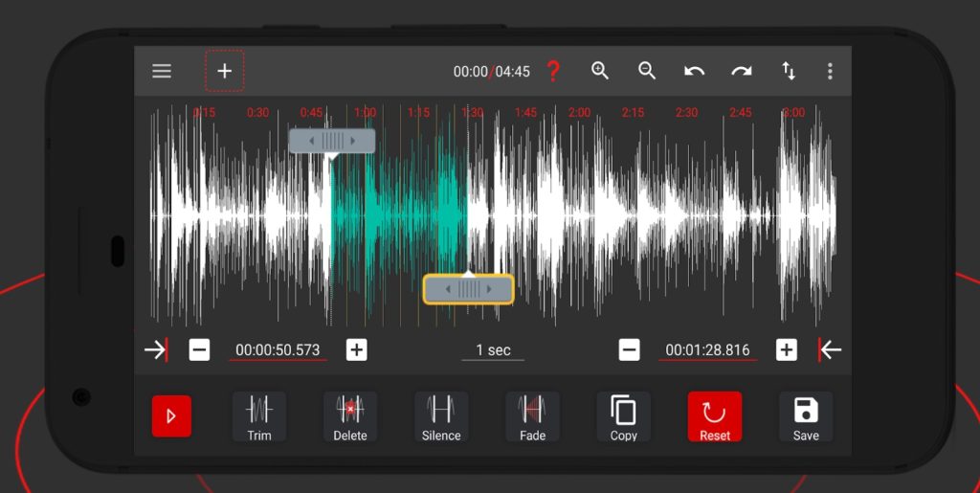
Task: Decrease the end time 00:01:28.816
Action: (630, 350)
